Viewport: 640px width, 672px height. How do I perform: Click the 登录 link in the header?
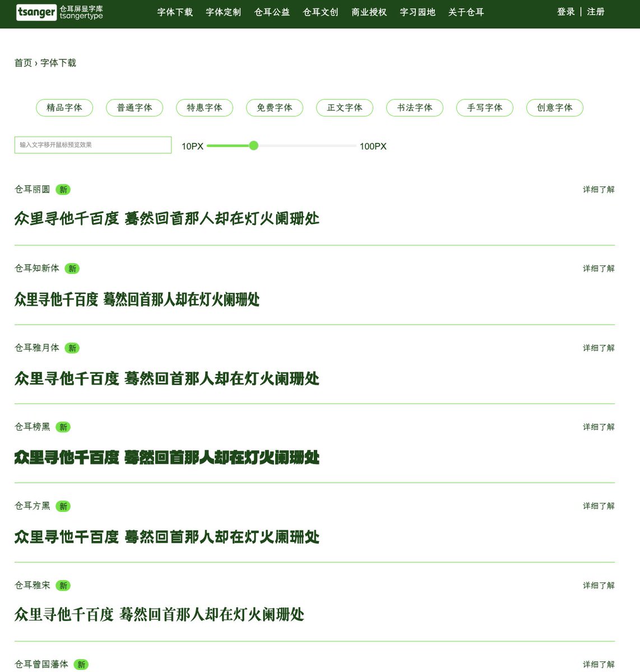point(565,12)
